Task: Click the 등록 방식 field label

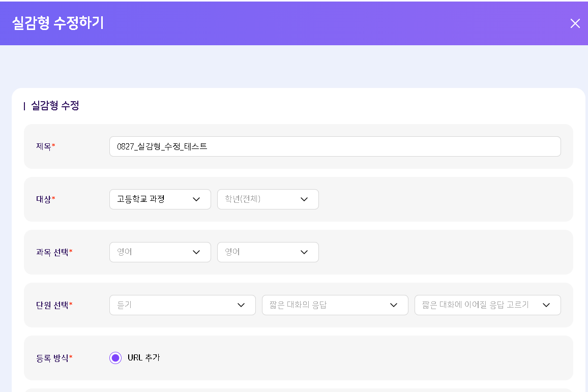Action: pyautogui.click(x=52, y=358)
